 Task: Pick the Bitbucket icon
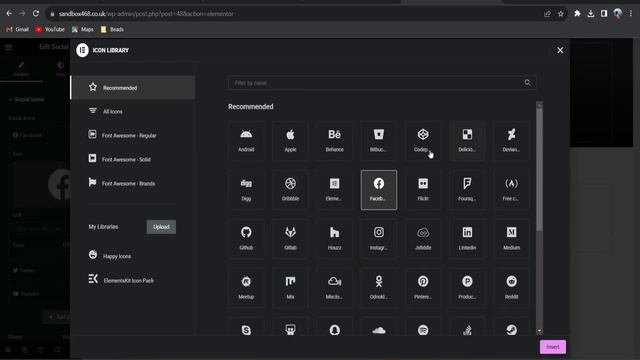tap(379, 140)
